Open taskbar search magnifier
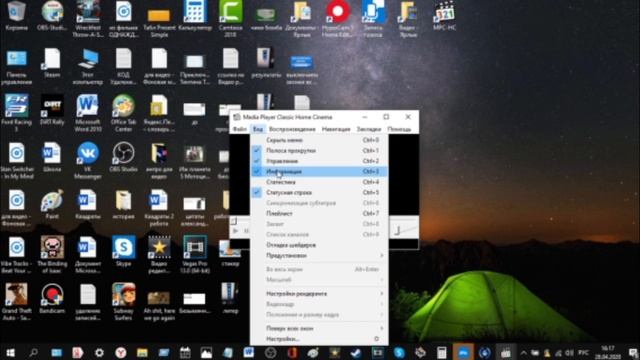 tap(33, 353)
